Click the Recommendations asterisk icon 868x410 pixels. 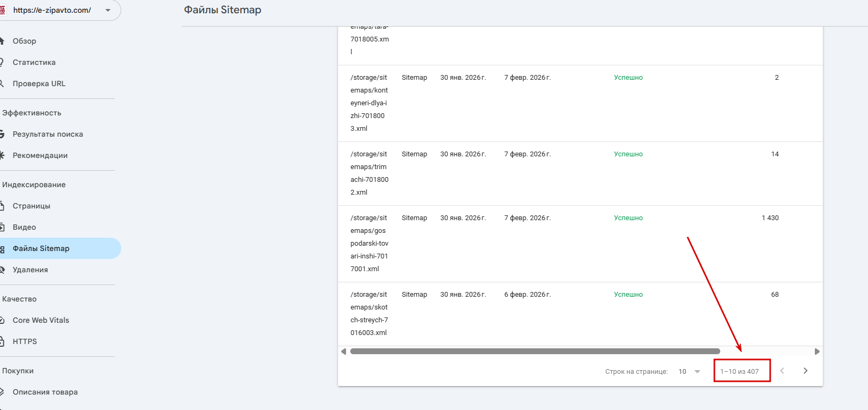[2, 155]
